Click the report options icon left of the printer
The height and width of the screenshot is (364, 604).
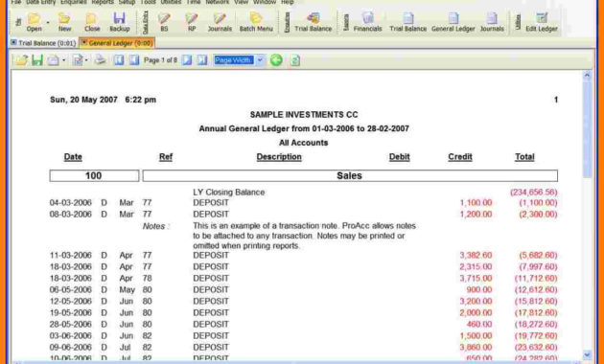tap(78, 60)
